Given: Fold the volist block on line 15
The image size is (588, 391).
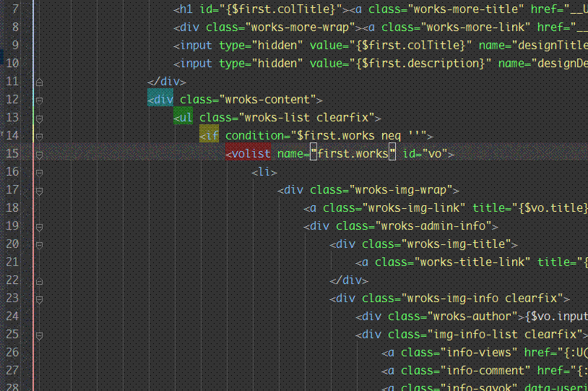Looking at the screenshot, I should click(x=40, y=154).
